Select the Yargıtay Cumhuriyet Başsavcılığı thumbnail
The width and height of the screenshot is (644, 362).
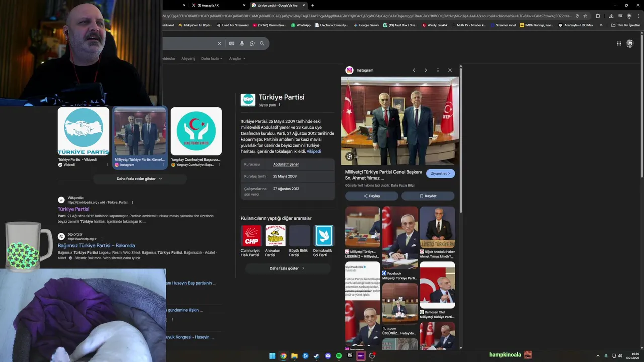pos(196,132)
